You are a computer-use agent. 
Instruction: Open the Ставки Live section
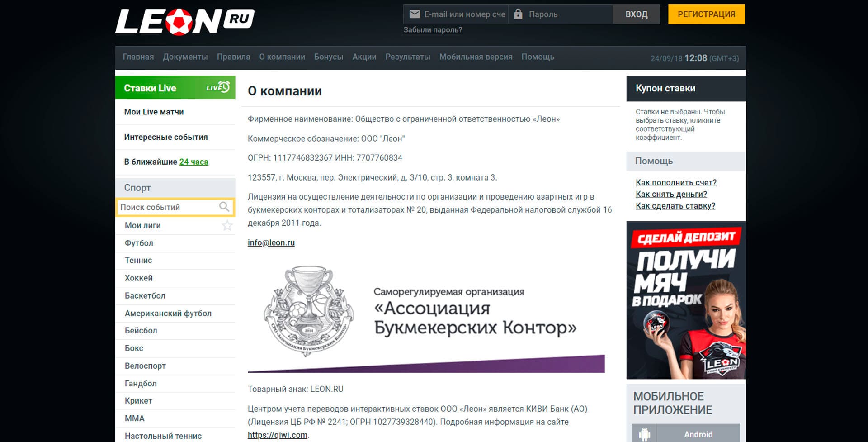tap(175, 87)
